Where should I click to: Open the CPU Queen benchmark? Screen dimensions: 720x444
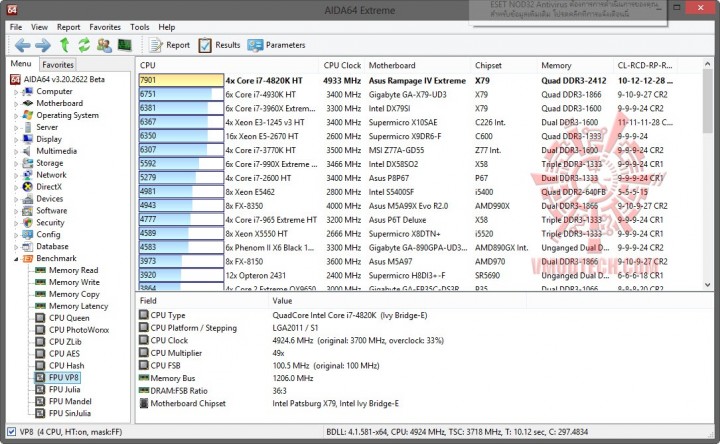(x=62, y=318)
